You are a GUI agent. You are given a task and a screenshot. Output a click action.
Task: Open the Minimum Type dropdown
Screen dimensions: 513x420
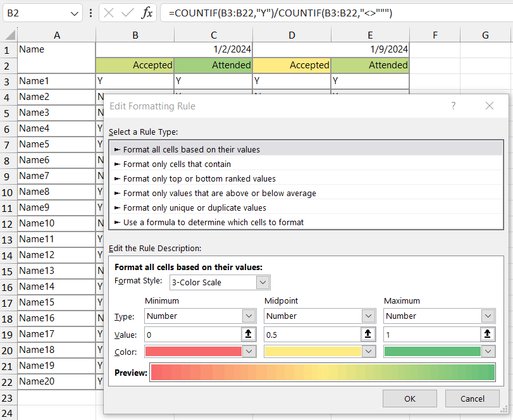tap(249, 316)
